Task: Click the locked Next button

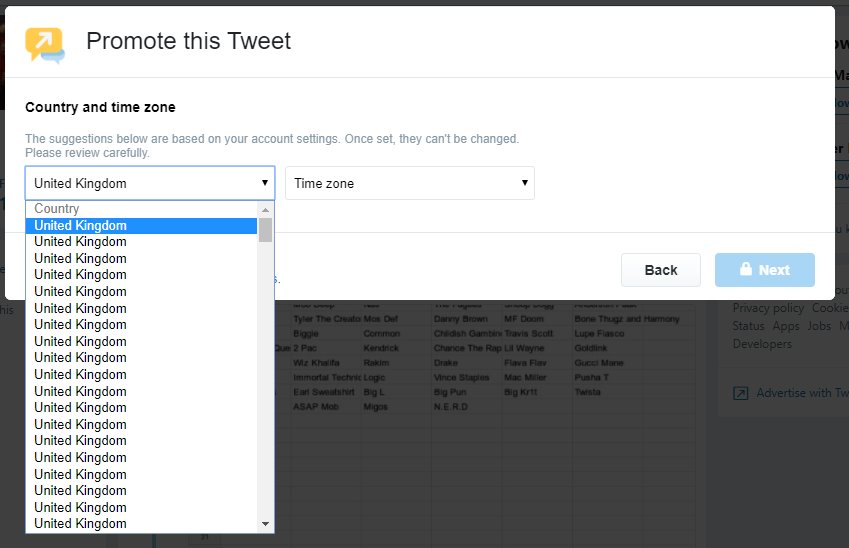Action: point(765,270)
